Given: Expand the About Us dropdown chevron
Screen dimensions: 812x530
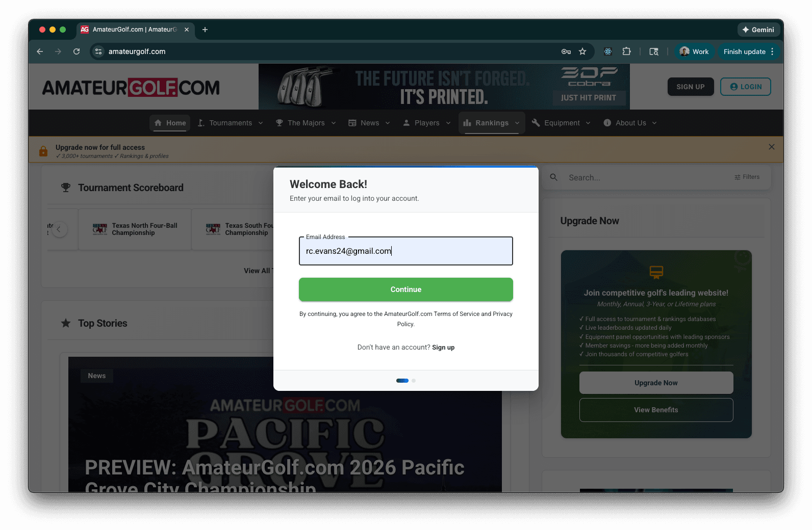Looking at the screenshot, I should tap(654, 123).
